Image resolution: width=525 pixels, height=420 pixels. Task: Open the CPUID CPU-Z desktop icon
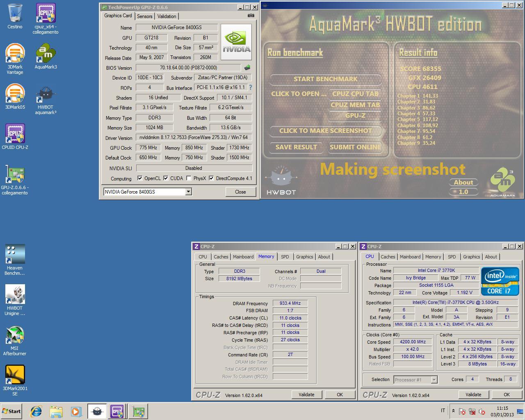(x=15, y=137)
